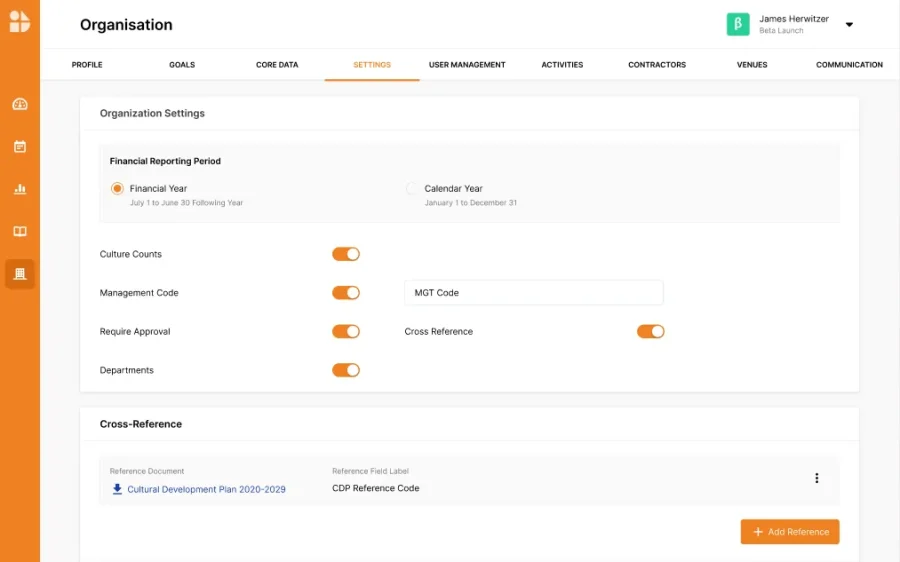Viewport: 900px width, 562px height.
Task: Toggle the Require Approval switch
Action: (346, 331)
